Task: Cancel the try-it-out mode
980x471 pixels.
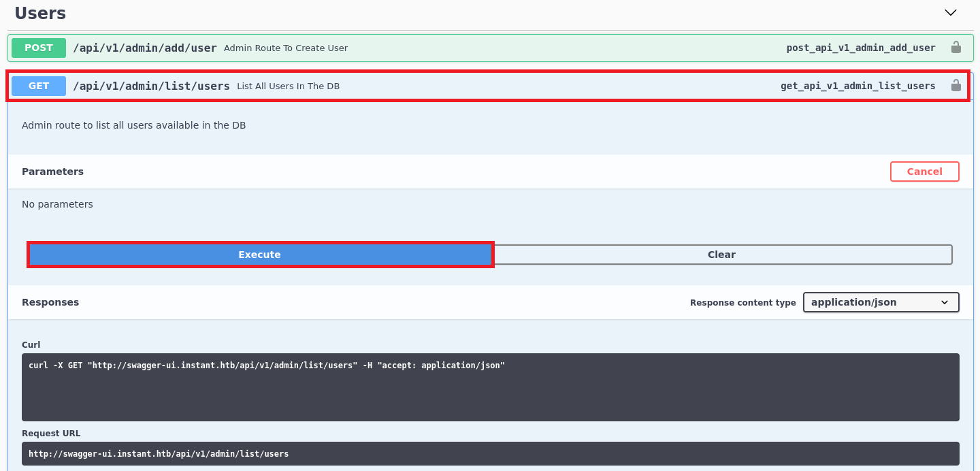Action: click(924, 172)
